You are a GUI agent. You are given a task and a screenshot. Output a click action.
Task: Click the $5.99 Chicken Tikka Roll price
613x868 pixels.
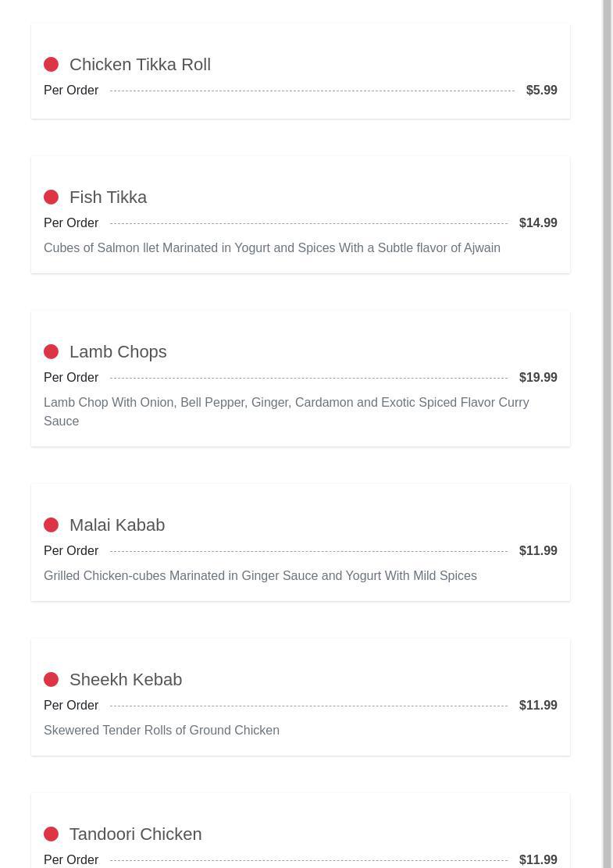[x=541, y=91]
